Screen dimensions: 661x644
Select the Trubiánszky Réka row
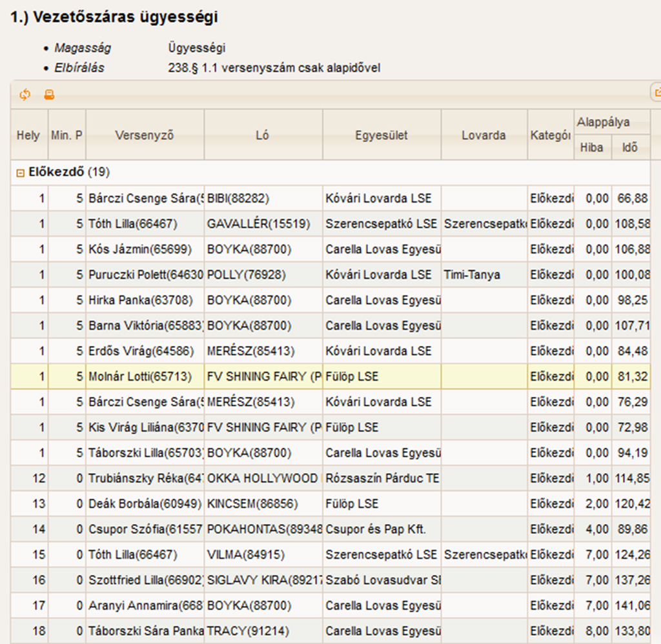point(145,479)
